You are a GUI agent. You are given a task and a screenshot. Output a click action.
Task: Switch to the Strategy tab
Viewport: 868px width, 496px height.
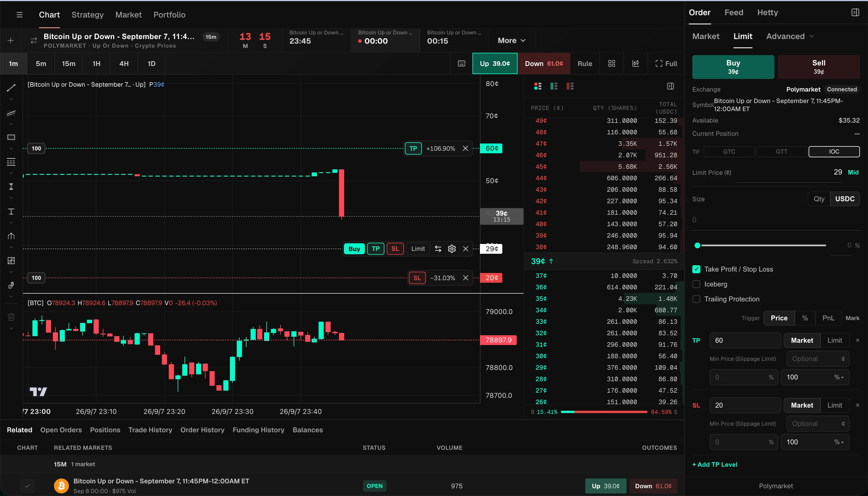88,15
